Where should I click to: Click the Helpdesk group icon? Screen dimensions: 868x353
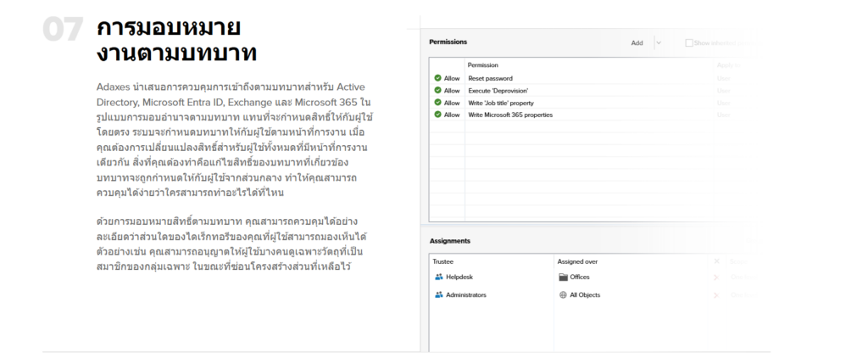pos(439,277)
